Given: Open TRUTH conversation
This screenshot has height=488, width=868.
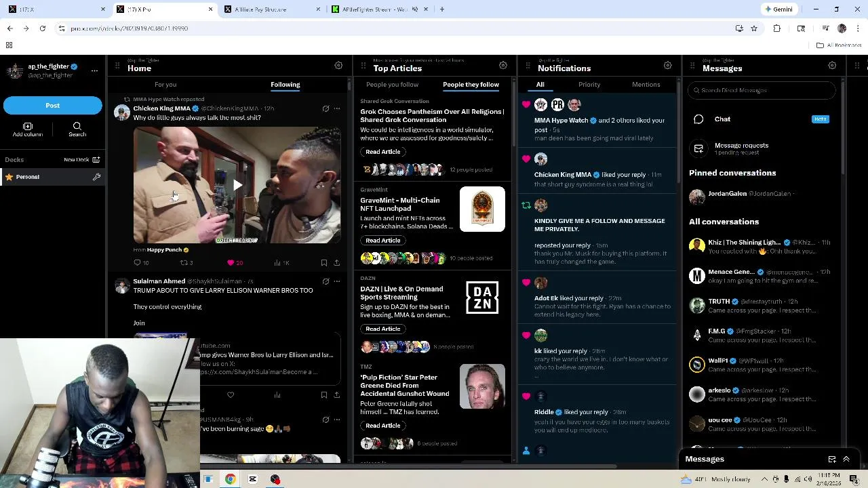Looking at the screenshot, I should 762,305.
